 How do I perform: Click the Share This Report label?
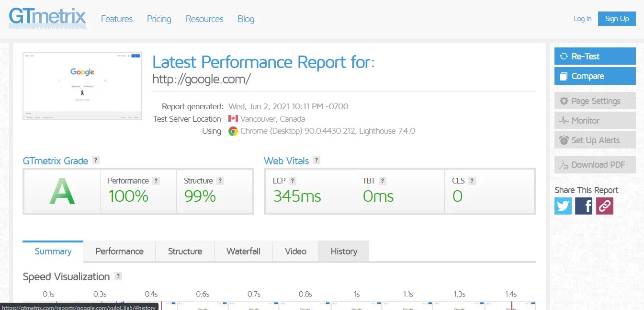(x=586, y=190)
